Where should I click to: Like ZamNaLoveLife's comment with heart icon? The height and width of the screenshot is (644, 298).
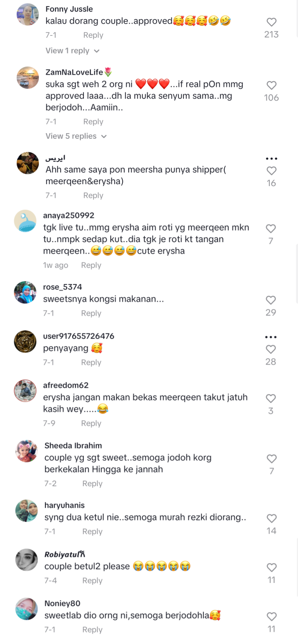[x=271, y=85]
